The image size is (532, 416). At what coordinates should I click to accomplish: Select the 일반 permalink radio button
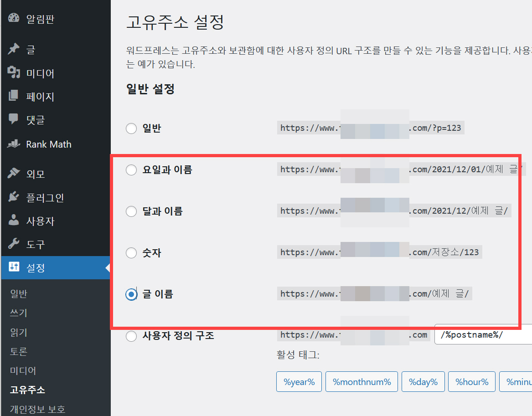point(131,128)
